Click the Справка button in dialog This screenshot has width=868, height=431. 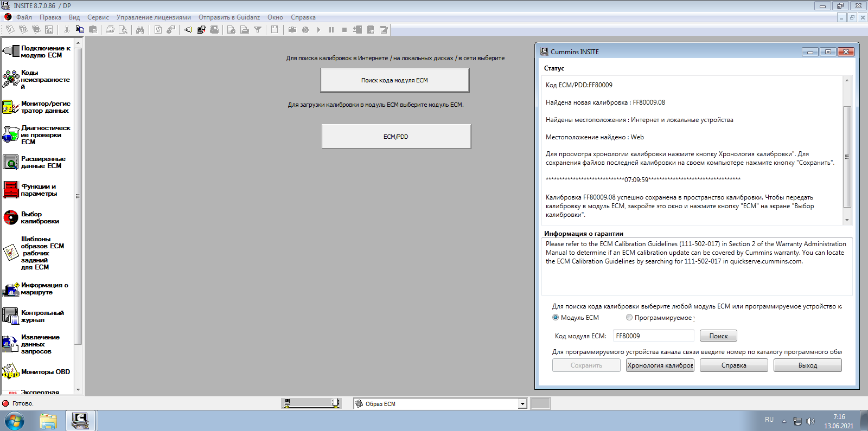click(x=734, y=365)
